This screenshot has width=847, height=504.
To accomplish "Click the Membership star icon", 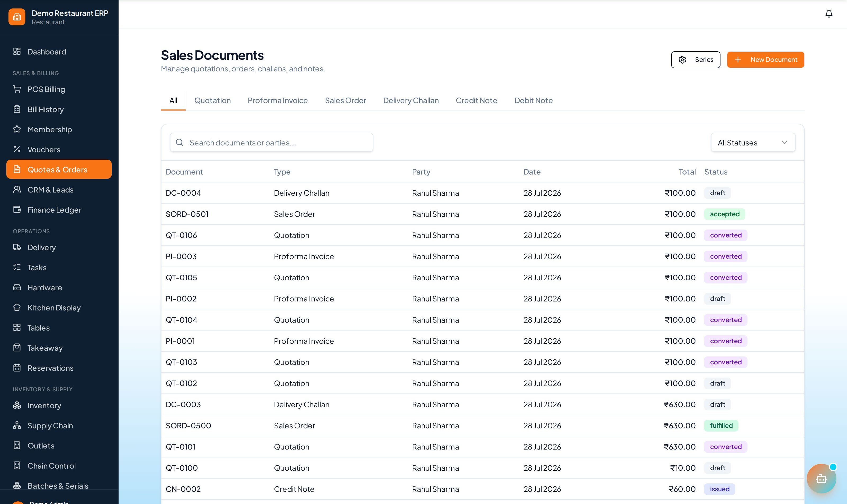I will pyautogui.click(x=17, y=129).
